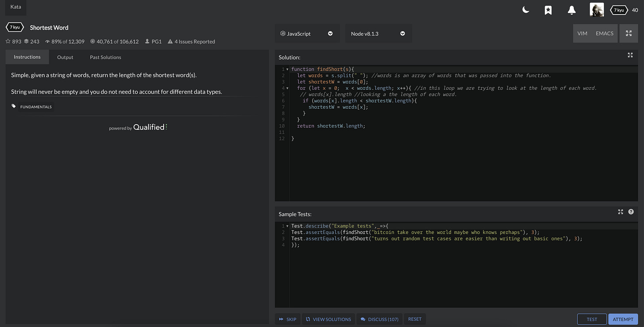Collapse the for loop code fold

[x=287, y=88]
